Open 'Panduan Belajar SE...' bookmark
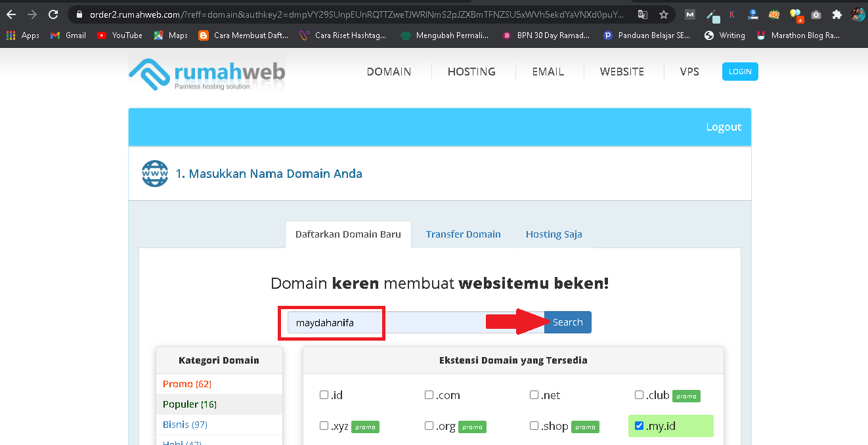The height and width of the screenshot is (445, 868). click(647, 35)
